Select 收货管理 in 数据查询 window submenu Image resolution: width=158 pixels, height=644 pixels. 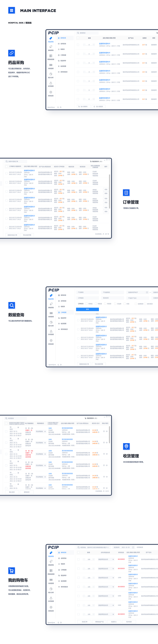pyautogui.click(x=62, y=324)
